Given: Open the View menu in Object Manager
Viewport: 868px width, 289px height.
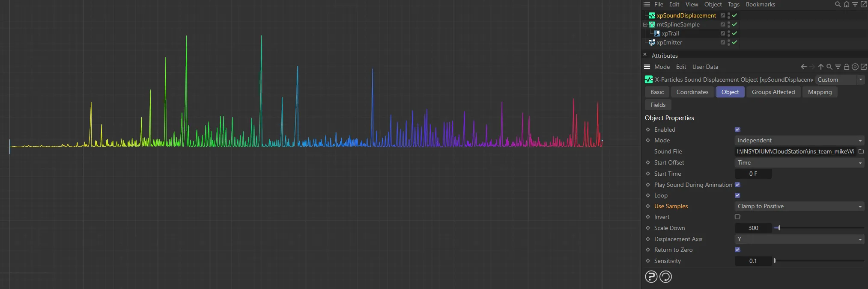Looking at the screenshot, I should [x=692, y=4].
